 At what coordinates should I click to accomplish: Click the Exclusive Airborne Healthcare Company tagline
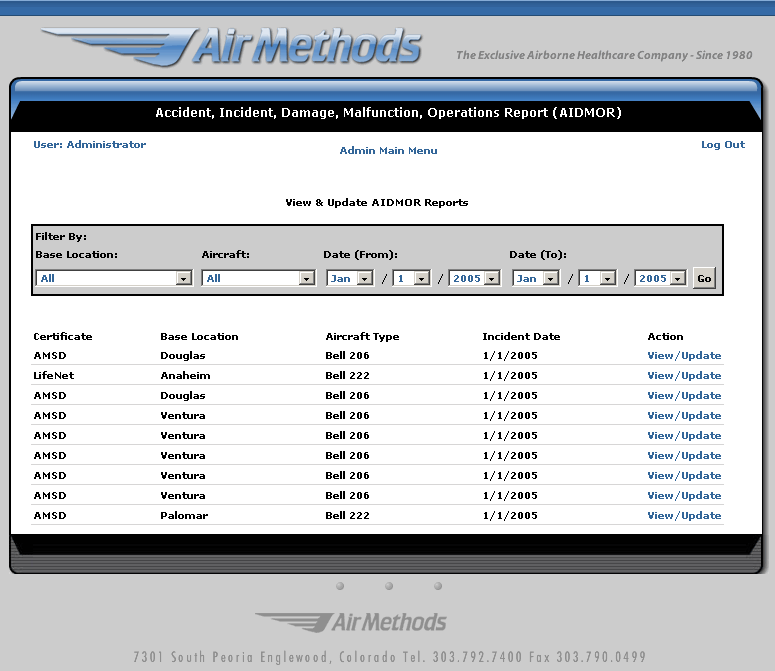(604, 55)
